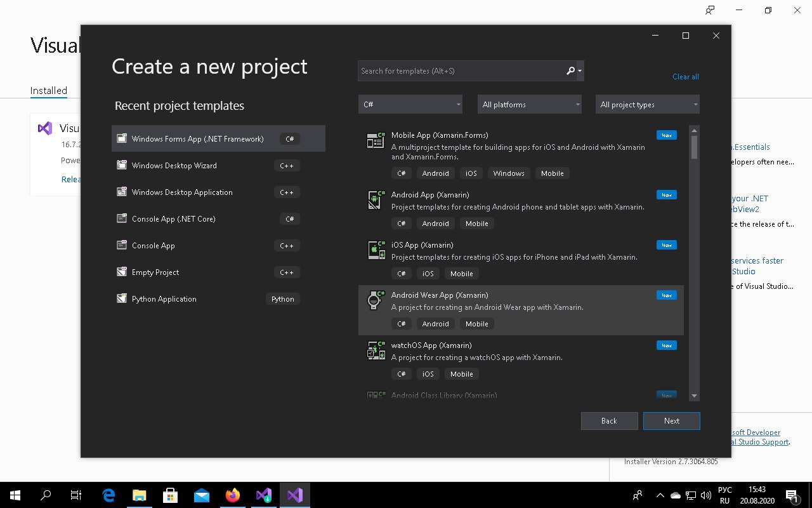Viewport: 812px width, 508px height.
Task: Open File Explorer from the taskbar
Action: 139,495
